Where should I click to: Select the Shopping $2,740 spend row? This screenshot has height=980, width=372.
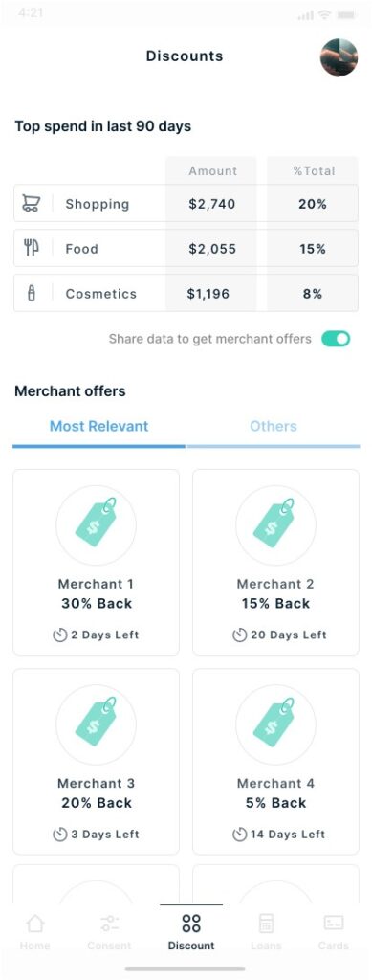[x=186, y=203]
